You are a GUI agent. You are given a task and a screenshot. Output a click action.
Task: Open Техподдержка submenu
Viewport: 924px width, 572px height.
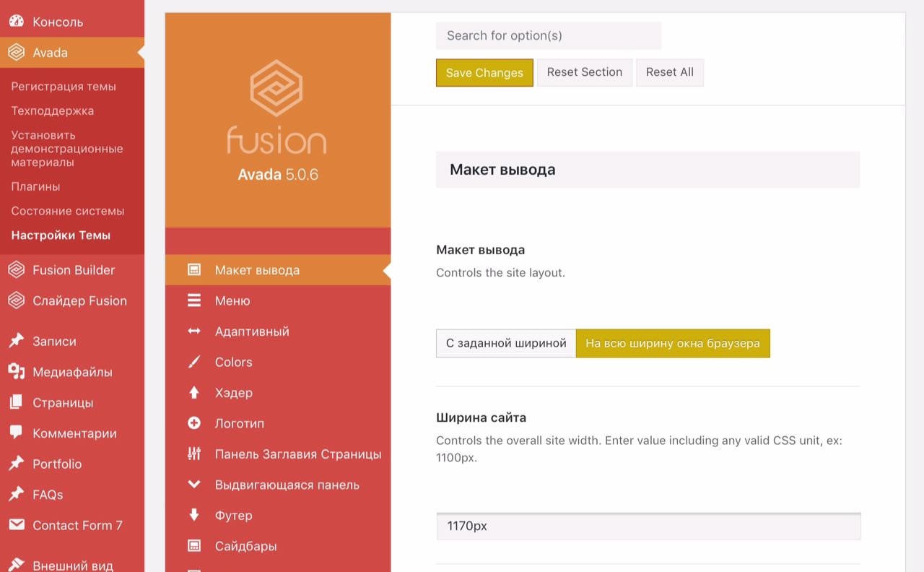[53, 110]
